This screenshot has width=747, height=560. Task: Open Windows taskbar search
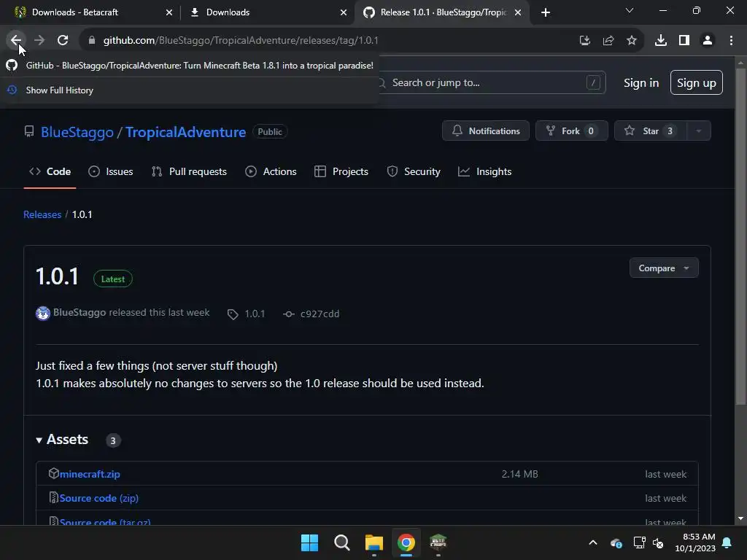341,542
